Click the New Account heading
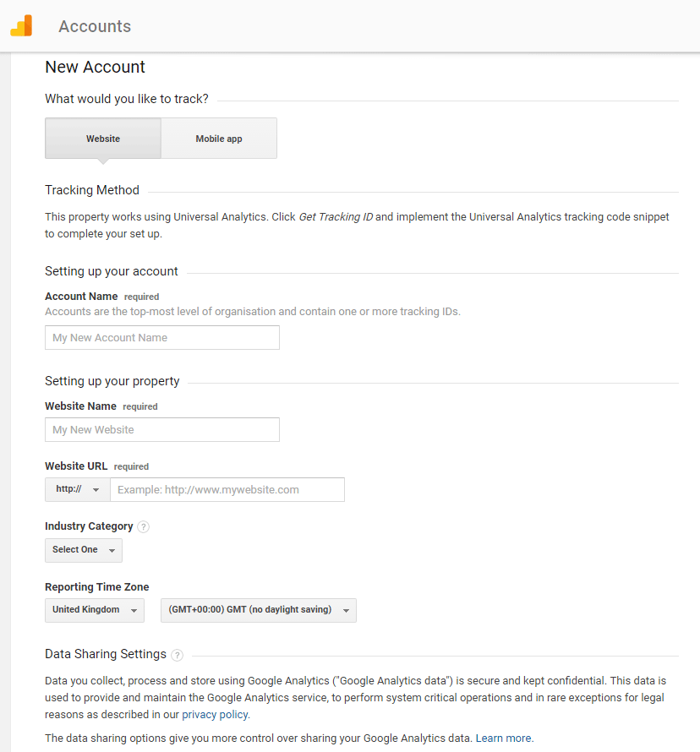Image resolution: width=700 pixels, height=752 pixels. click(96, 68)
